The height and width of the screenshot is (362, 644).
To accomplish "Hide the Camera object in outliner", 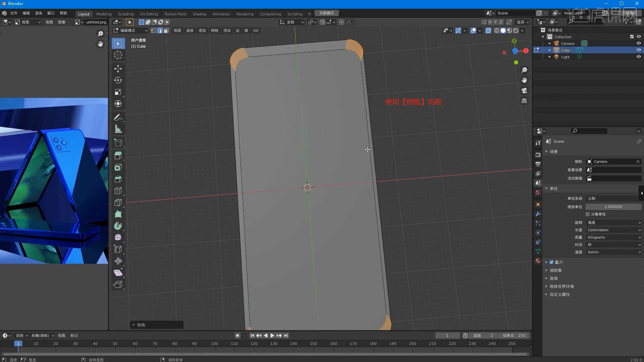I will tap(639, 43).
